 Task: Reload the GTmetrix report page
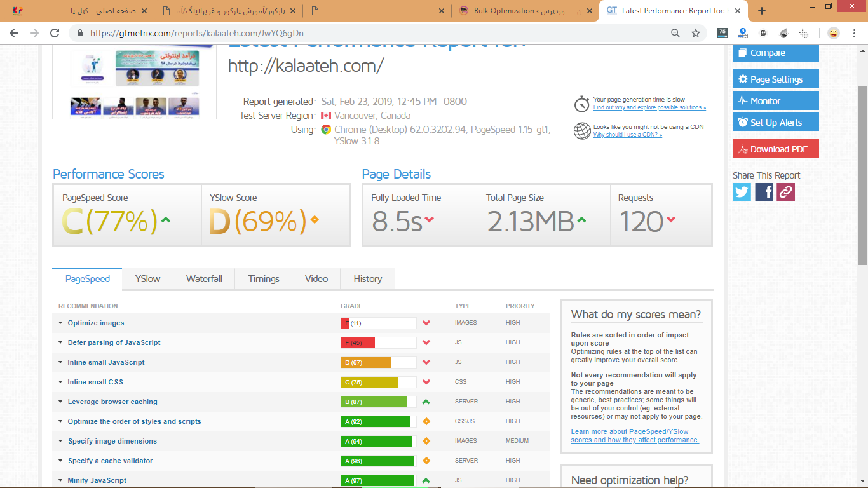coord(55,33)
